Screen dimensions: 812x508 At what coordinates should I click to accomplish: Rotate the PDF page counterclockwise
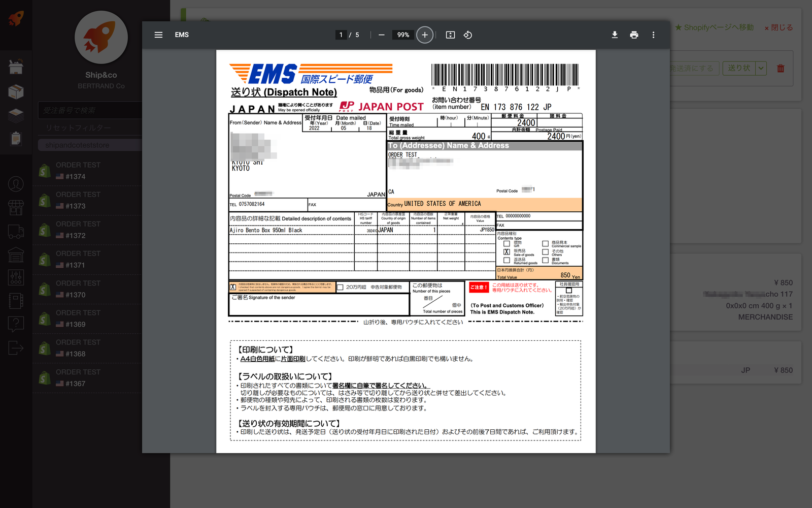pyautogui.click(x=467, y=35)
